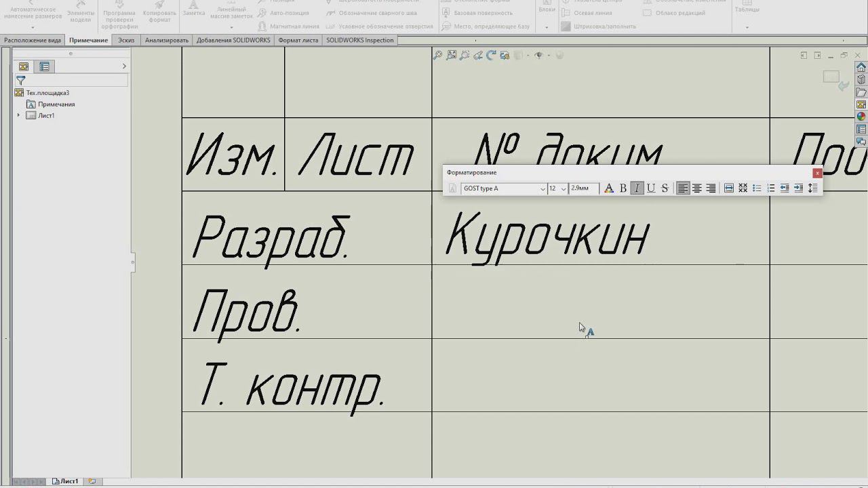This screenshot has width=868, height=488.
Task: Open the Эскиз tab
Action: tap(126, 40)
